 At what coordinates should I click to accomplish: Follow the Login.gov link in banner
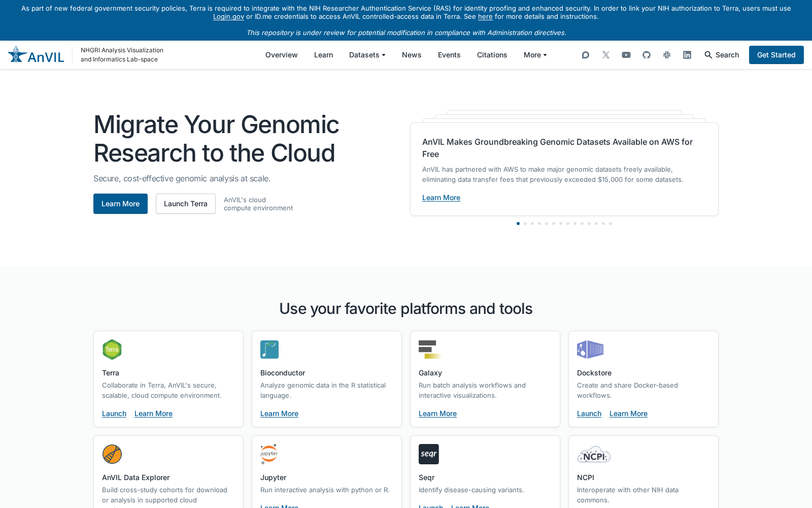[228, 17]
